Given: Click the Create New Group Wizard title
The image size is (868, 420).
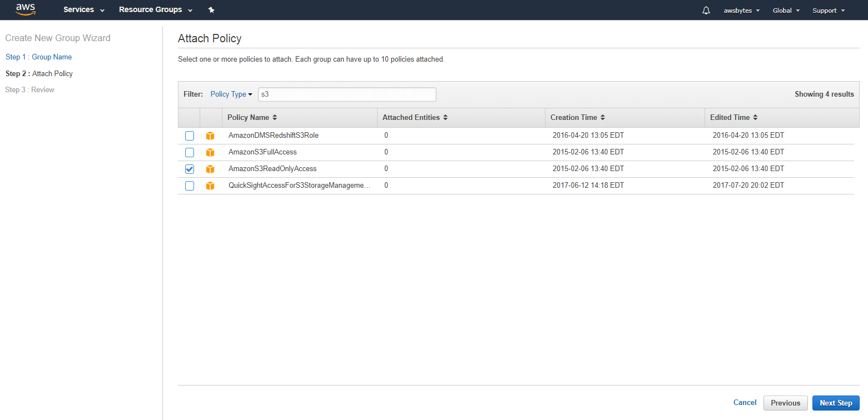Looking at the screenshot, I should [58, 38].
